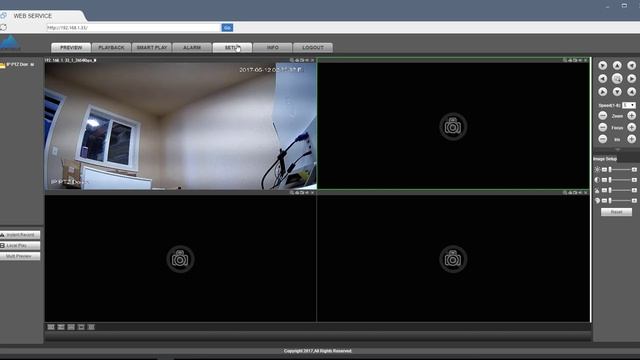The image size is (640, 360).
Task: Click the fourth window layout icon
Action: (81, 327)
